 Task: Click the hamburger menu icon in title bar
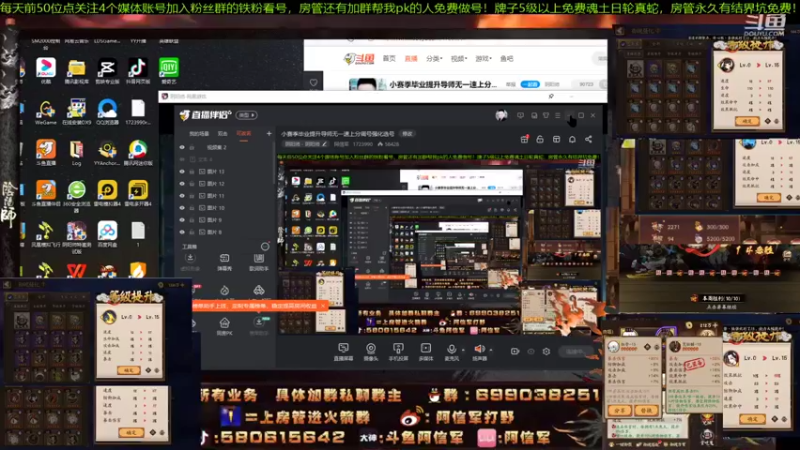558,116
